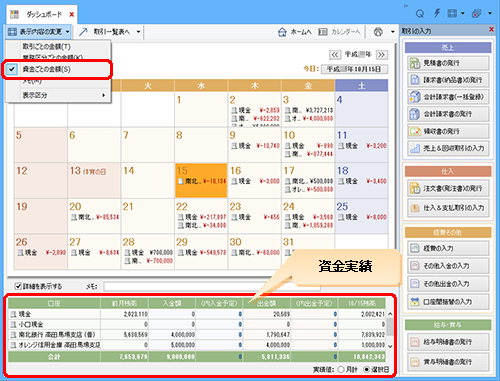Click カレンダーへ calendar toolbar item
This screenshot has width=500, height=381.
[x=339, y=32]
